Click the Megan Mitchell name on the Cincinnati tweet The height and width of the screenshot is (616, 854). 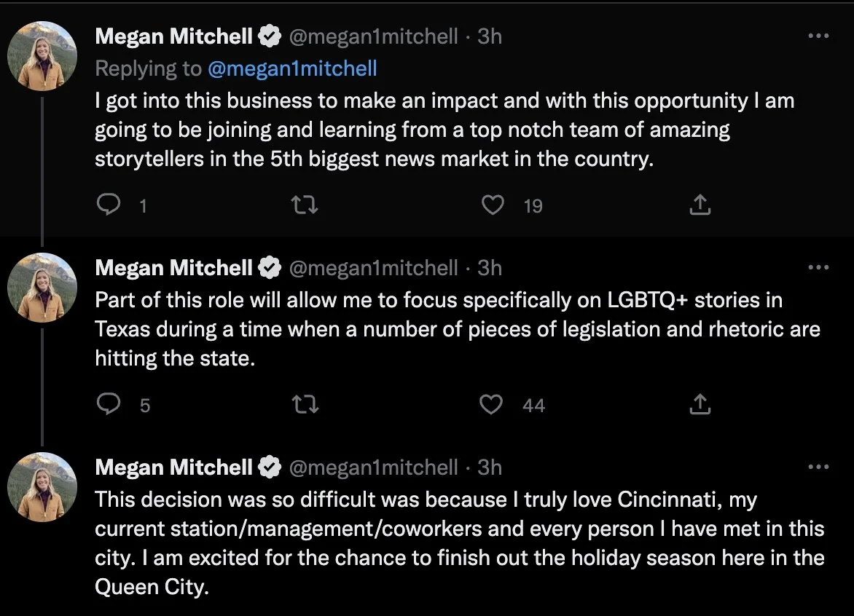pyautogui.click(x=173, y=467)
